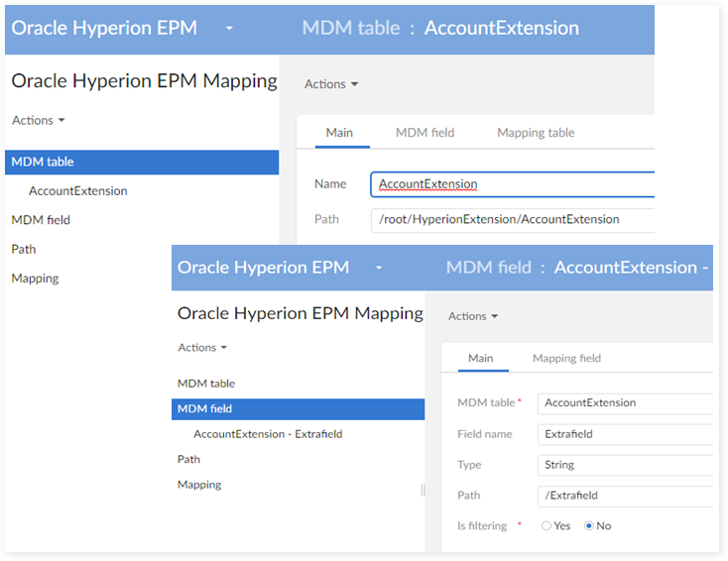Switch to MDM field tab
The width and height of the screenshot is (728, 561).
(425, 133)
